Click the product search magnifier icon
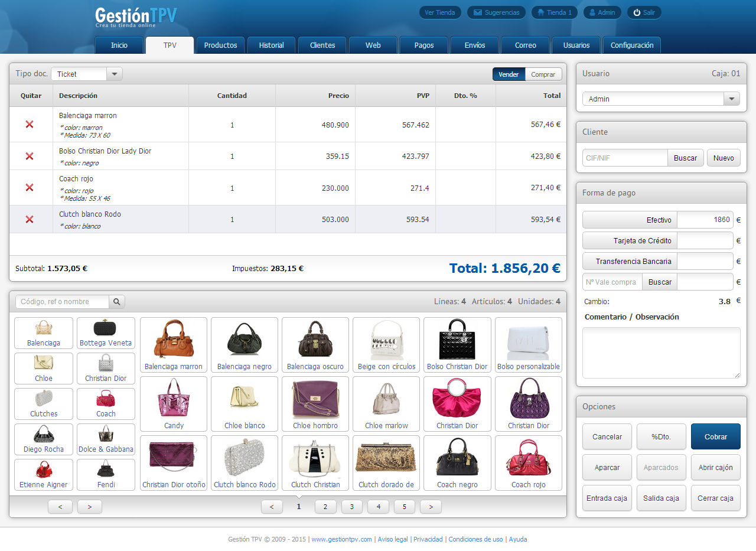The height and width of the screenshot is (551, 756). [117, 302]
